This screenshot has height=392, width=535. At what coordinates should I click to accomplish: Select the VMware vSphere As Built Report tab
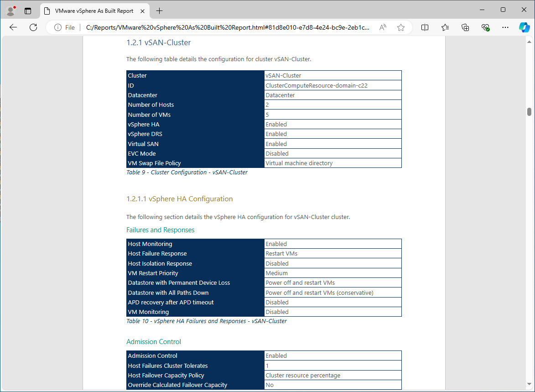[94, 11]
